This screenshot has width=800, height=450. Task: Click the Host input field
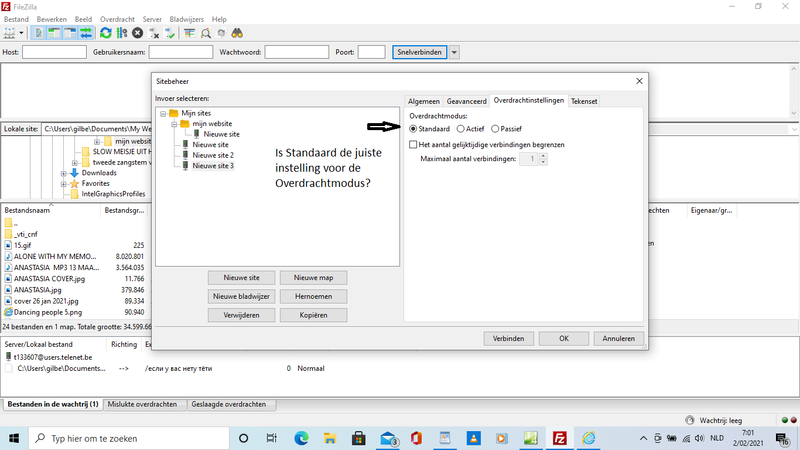click(54, 52)
